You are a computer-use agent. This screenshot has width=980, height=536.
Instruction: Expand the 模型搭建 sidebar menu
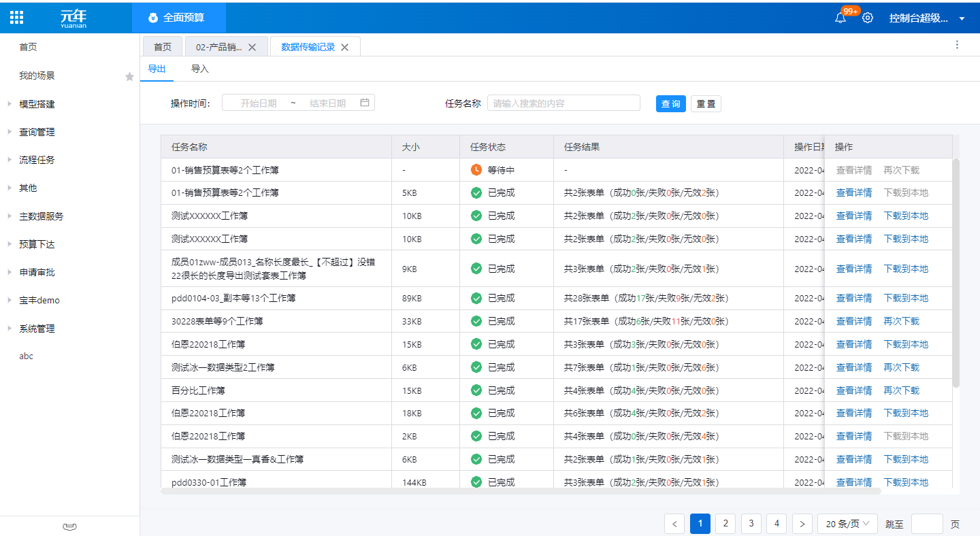point(37,104)
